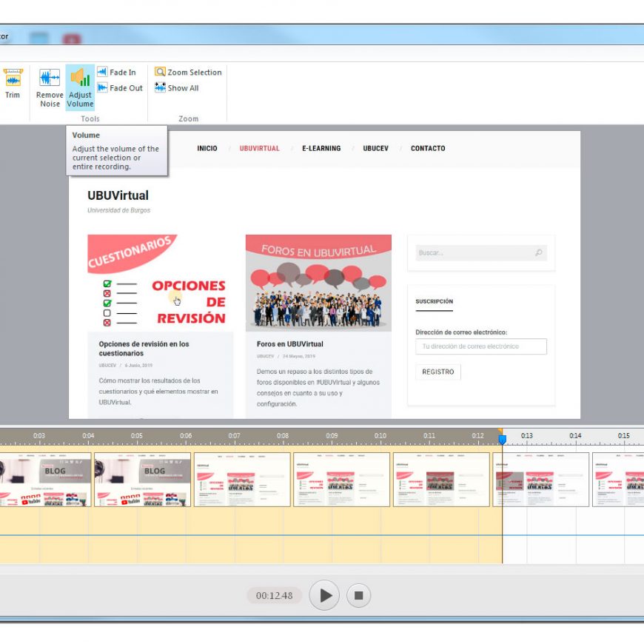644x644 pixels.
Task: Click the UBUVirtual site title
Action: tap(118, 195)
